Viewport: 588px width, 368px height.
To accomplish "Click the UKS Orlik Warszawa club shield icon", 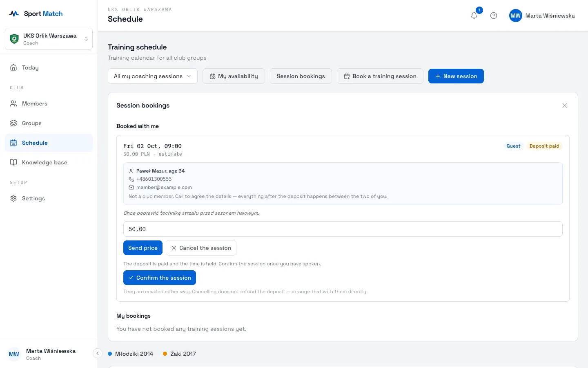I will coord(14,39).
